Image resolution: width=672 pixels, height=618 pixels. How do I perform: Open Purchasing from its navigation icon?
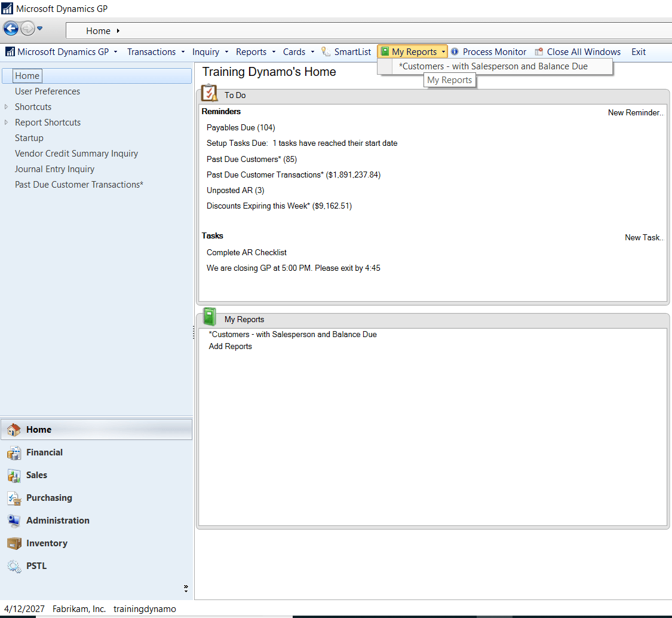(x=14, y=497)
